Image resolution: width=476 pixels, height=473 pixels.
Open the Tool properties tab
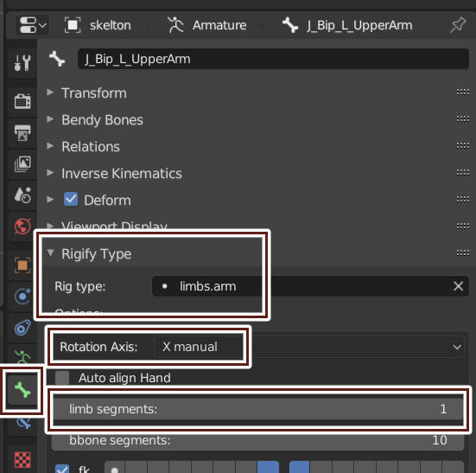pos(22,63)
